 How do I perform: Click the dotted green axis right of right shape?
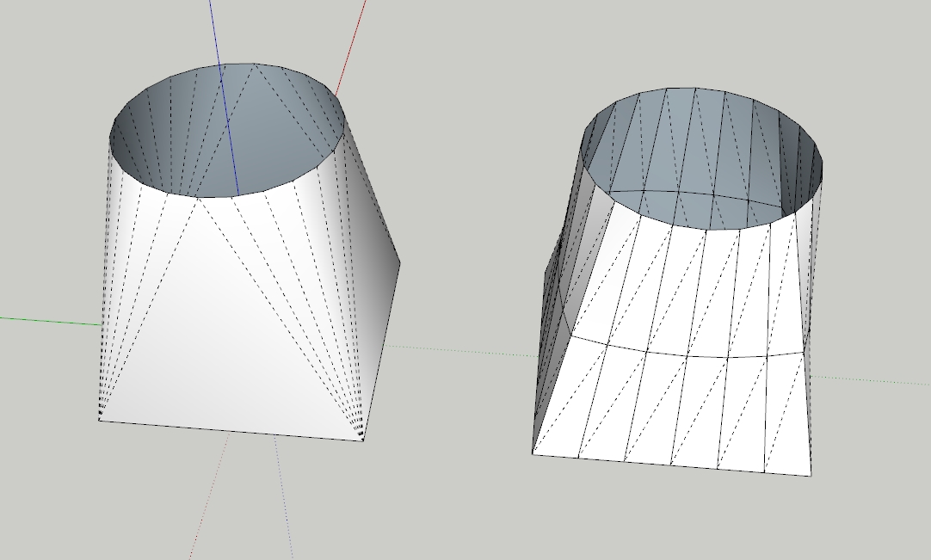click(x=869, y=378)
